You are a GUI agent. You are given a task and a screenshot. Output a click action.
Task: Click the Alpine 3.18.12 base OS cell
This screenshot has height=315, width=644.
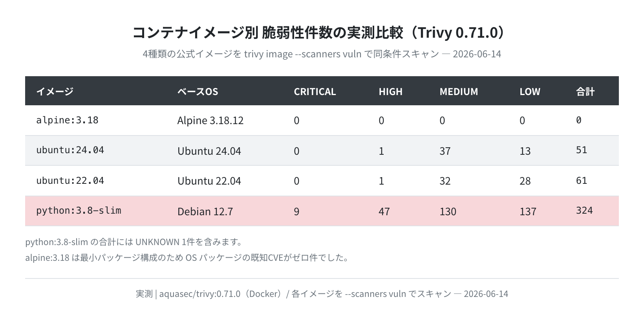pyautogui.click(x=210, y=120)
